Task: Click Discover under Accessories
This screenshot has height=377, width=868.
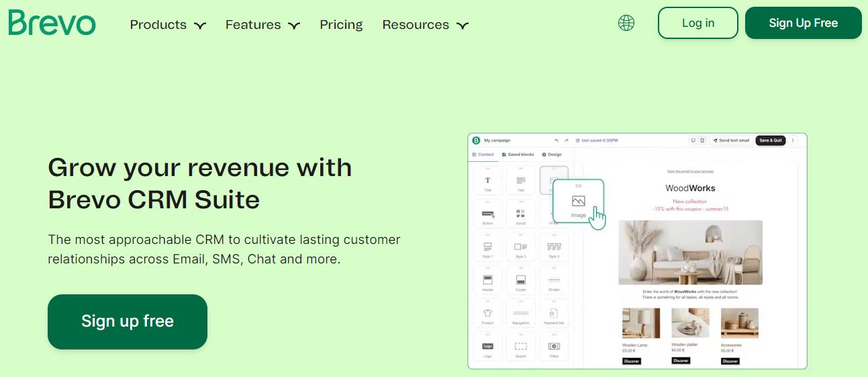Action: click(x=730, y=361)
